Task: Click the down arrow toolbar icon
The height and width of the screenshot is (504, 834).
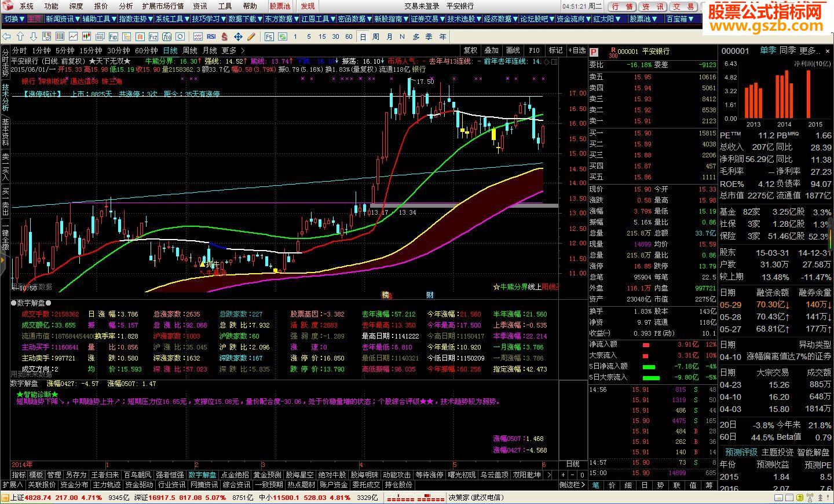Action: tap(34, 36)
